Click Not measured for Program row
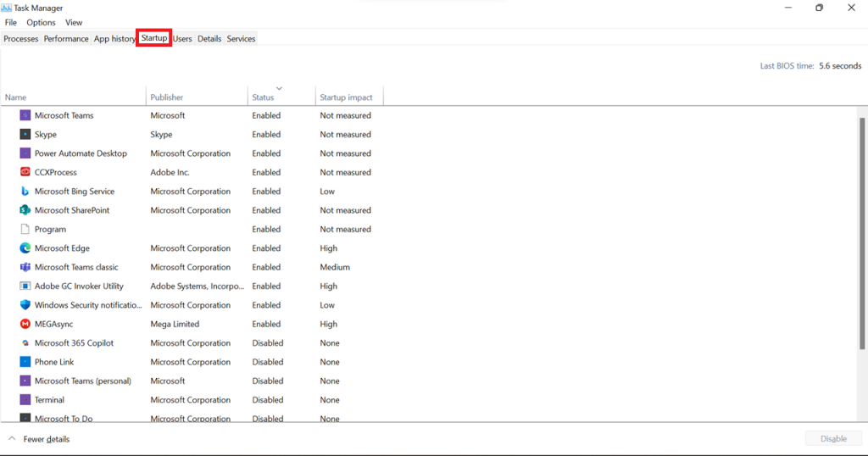The width and height of the screenshot is (868, 456). pyautogui.click(x=346, y=229)
